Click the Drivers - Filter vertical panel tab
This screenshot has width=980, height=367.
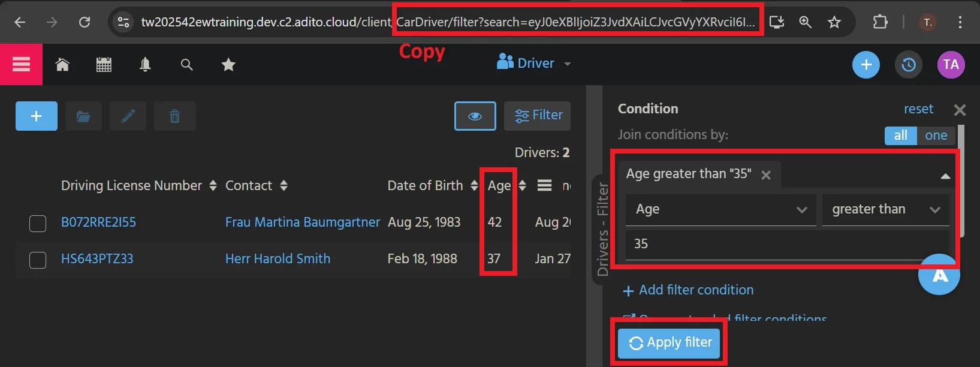(x=602, y=230)
